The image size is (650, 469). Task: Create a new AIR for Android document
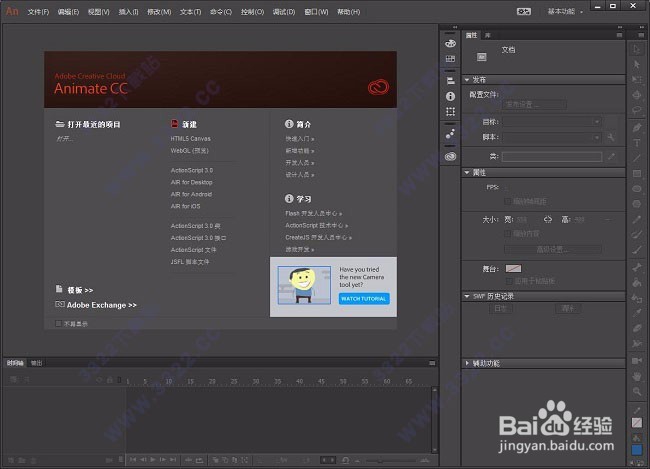pyautogui.click(x=191, y=194)
